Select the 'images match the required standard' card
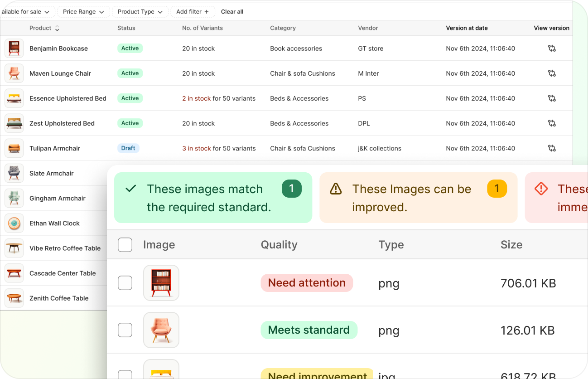This screenshot has height=379, width=588. tap(213, 198)
